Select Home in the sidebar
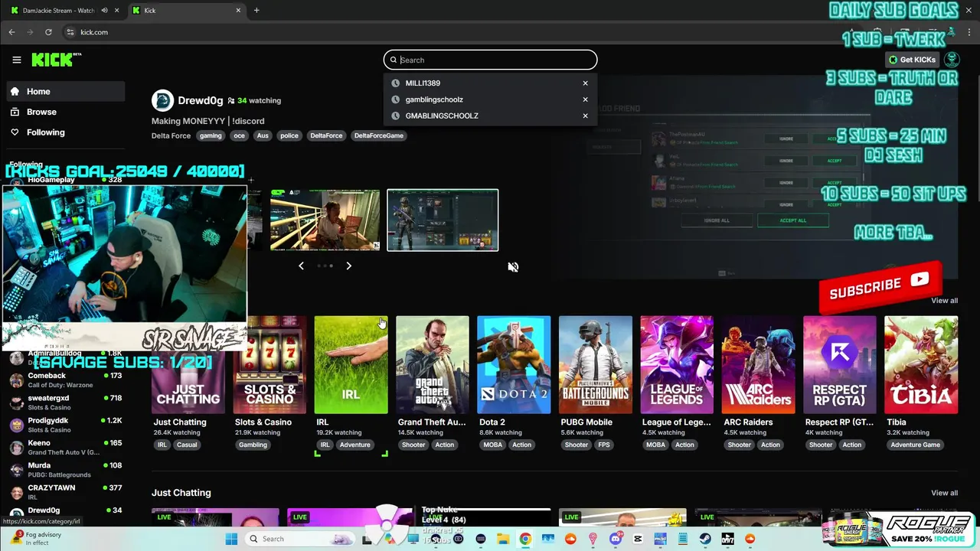This screenshot has height=551, width=980. [66, 91]
